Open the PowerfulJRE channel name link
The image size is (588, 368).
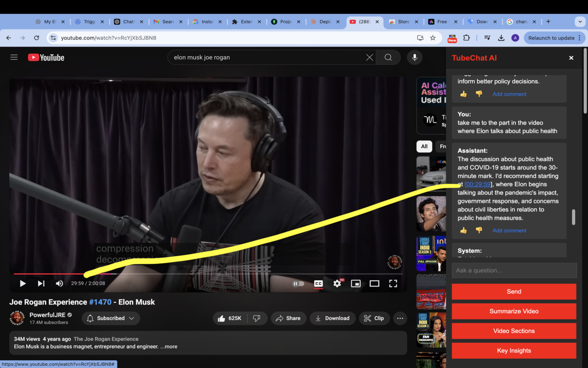click(x=47, y=315)
